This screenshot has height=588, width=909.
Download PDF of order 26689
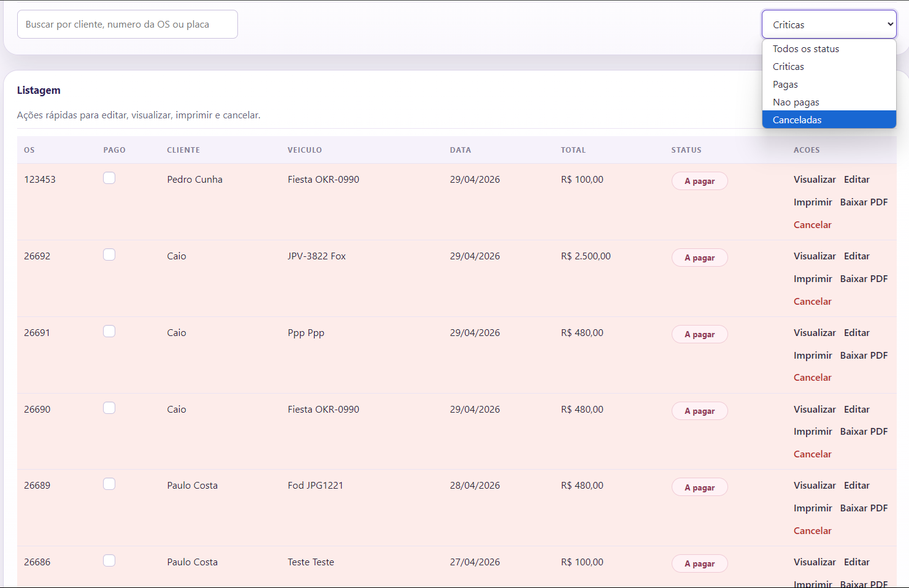point(864,508)
